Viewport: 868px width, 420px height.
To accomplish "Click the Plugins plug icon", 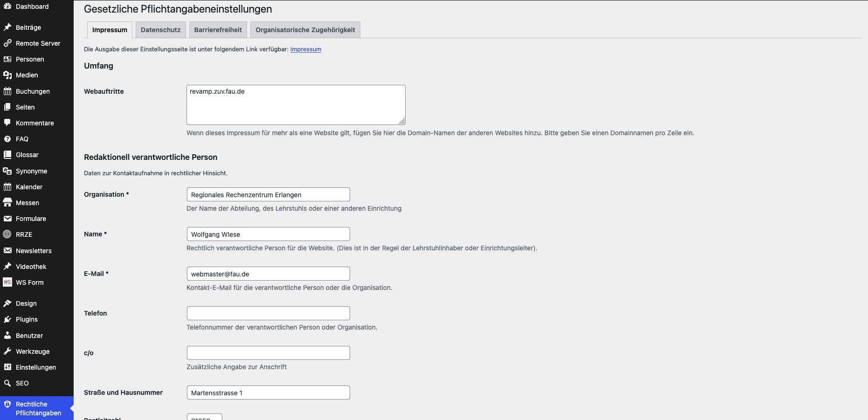I will (x=7, y=319).
